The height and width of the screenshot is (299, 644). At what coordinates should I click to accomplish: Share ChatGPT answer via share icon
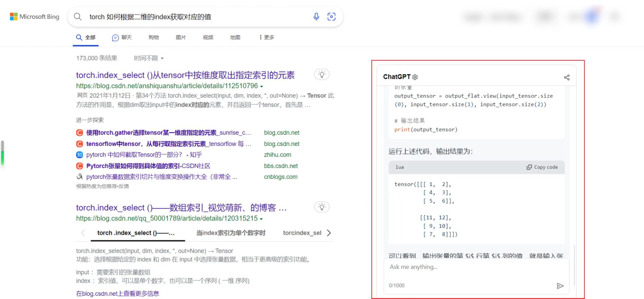coord(567,77)
